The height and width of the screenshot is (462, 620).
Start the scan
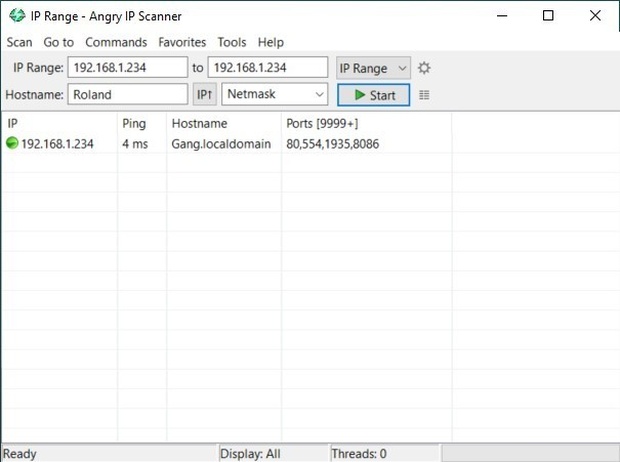pos(373,95)
